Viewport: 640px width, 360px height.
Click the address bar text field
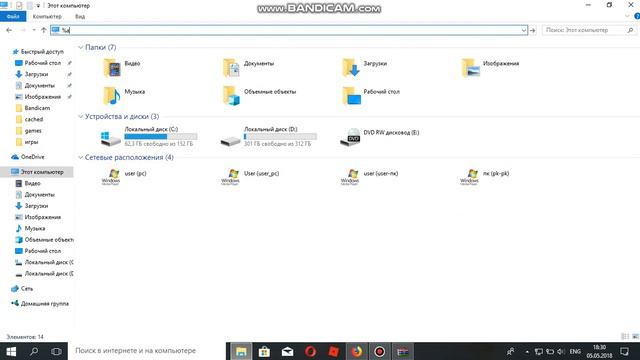[x=290, y=30]
